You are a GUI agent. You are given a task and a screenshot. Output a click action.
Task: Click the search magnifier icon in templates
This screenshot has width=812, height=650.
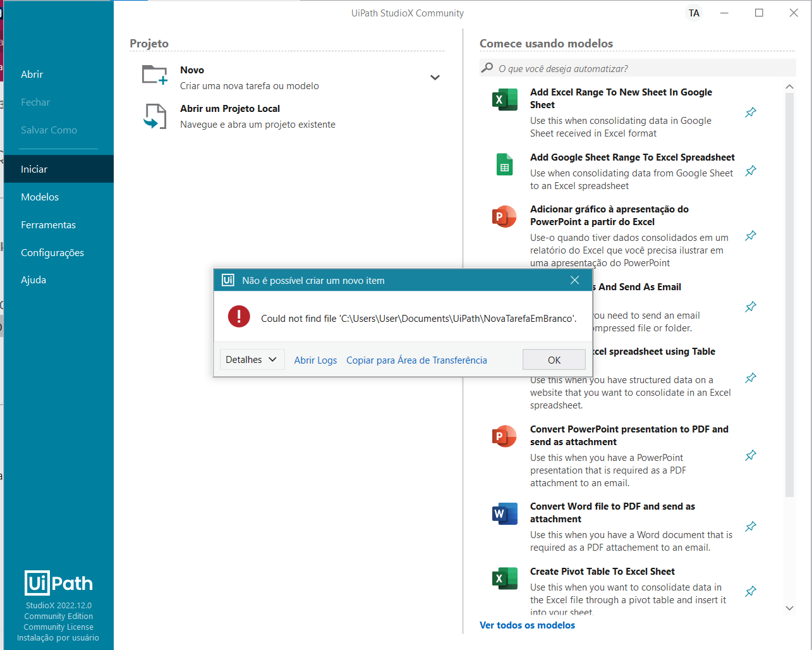tap(487, 68)
